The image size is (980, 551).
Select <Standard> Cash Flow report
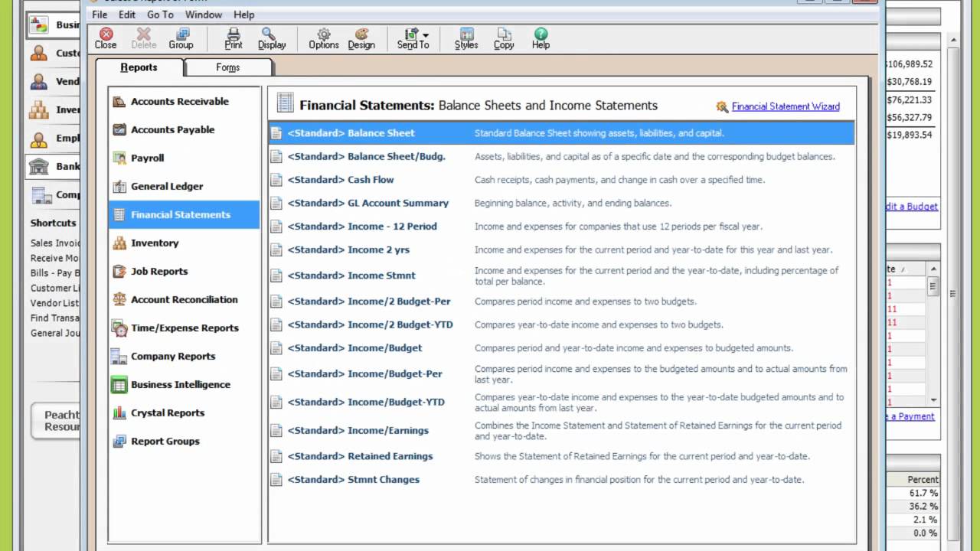[561, 180]
